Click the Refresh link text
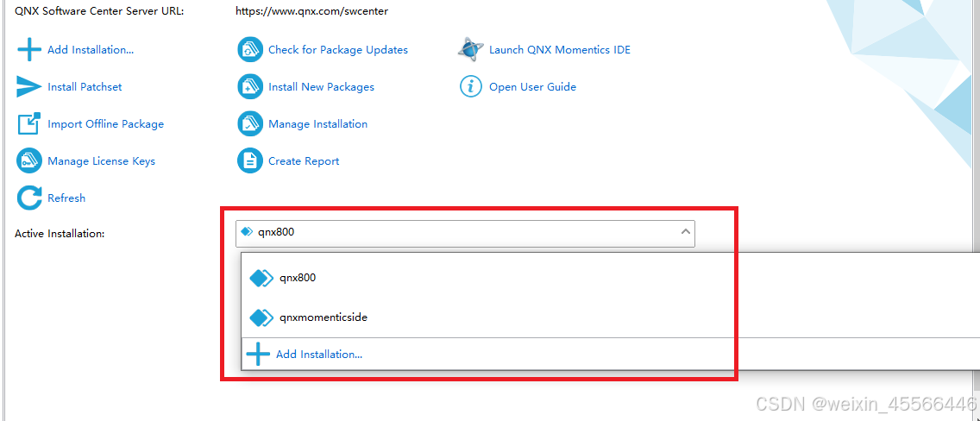Viewport: 980px width, 421px height. click(66, 198)
